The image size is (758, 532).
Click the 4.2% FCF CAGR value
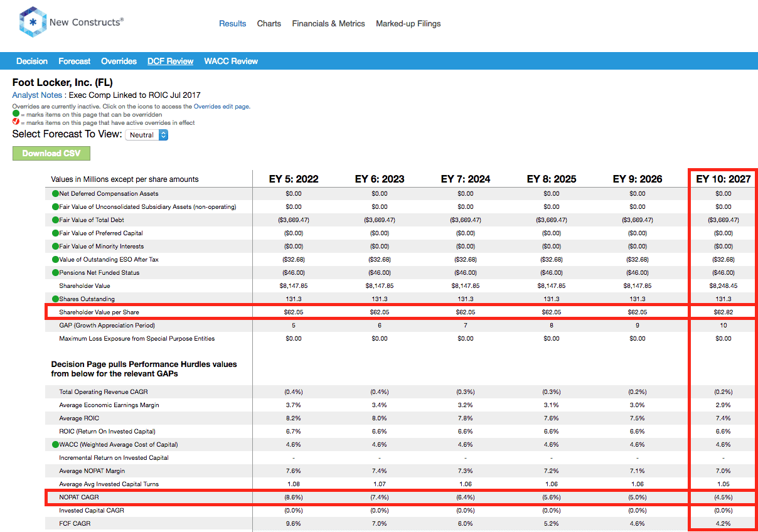pyautogui.click(x=723, y=524)
